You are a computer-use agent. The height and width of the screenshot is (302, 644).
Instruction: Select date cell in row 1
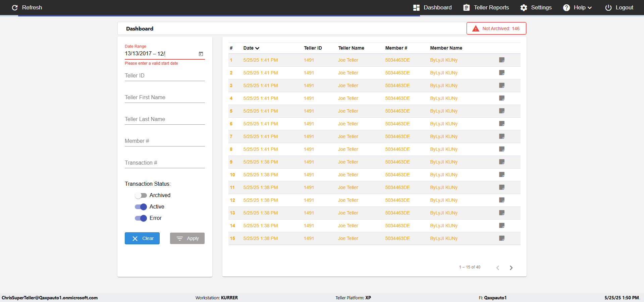click(x=261, y=60)
